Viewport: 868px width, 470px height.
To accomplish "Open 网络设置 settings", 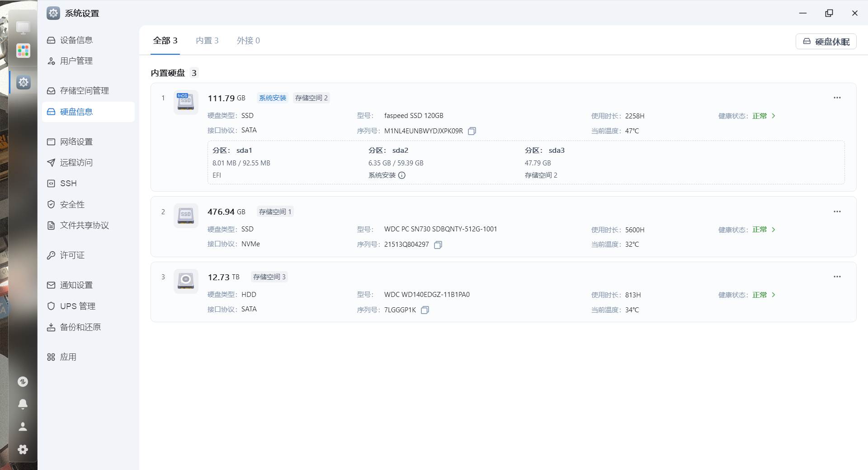I will [88, 142].
